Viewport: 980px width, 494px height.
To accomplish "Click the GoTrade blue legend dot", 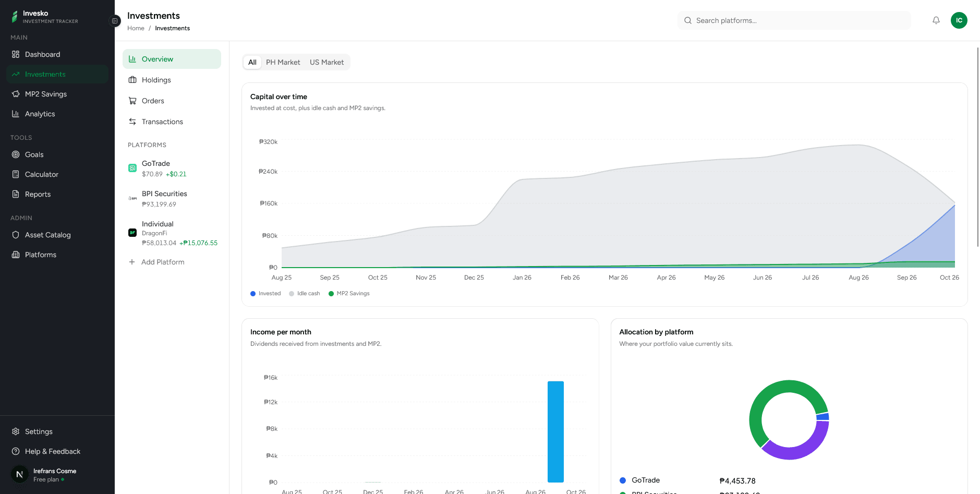I will (623, 480).
